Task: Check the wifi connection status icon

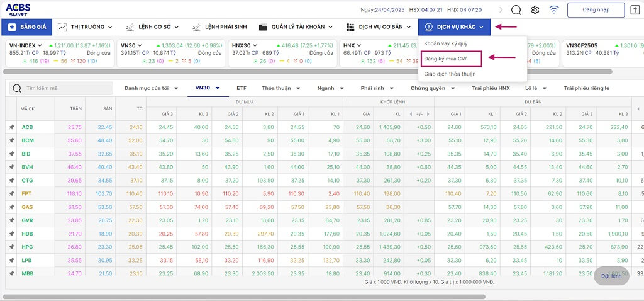Action: pos(554,10)
